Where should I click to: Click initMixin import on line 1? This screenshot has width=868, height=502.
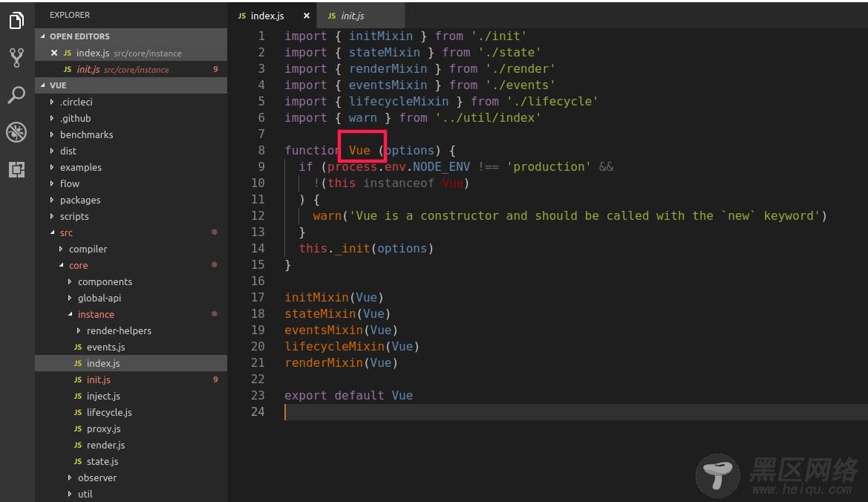(x=381, y=36)
